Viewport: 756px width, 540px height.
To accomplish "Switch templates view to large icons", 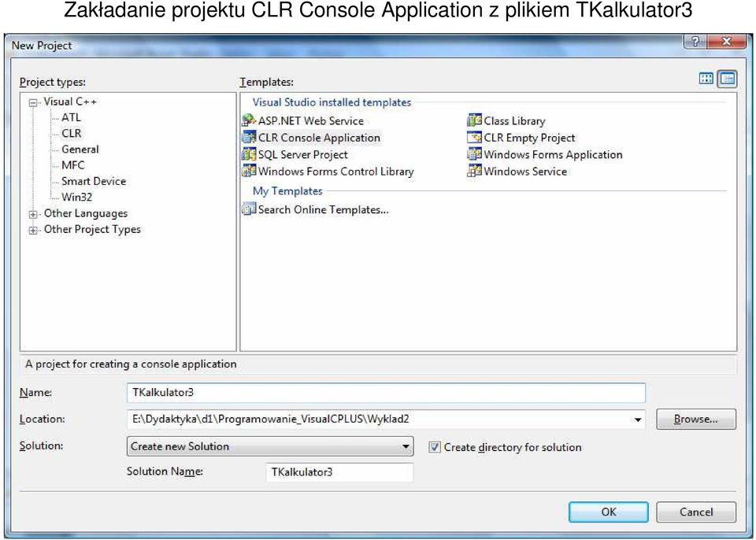I will point(706,79).
